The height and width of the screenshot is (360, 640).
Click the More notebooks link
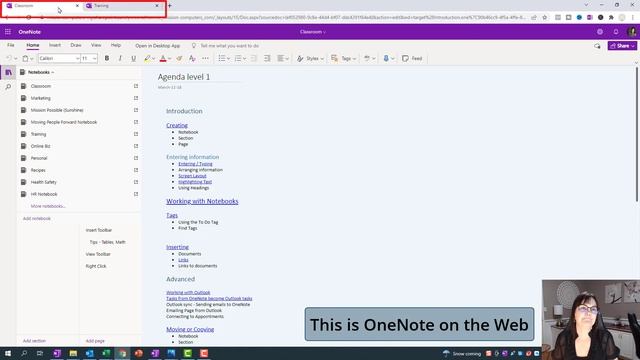pyautogui.click(x=48, y=206)
